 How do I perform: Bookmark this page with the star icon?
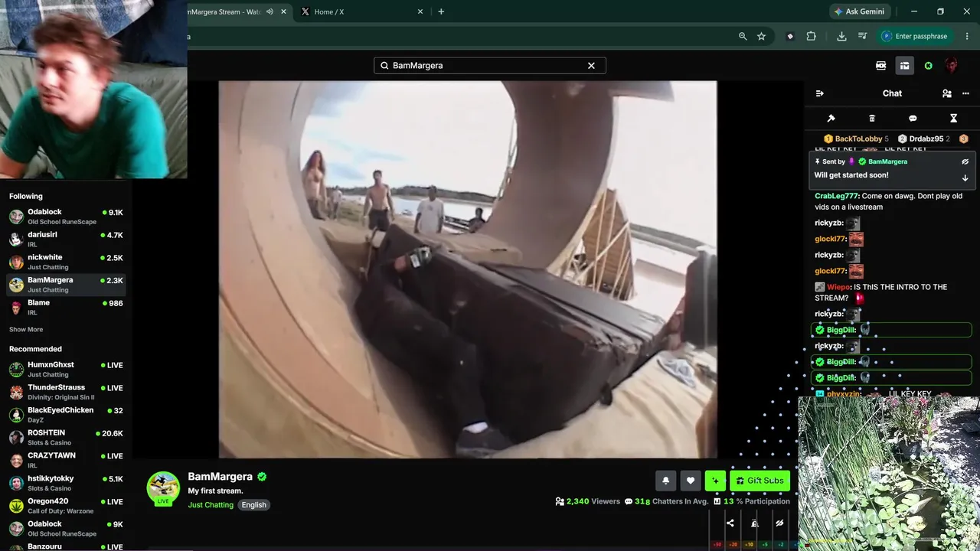pyautogui.click(x=761, y=36)
